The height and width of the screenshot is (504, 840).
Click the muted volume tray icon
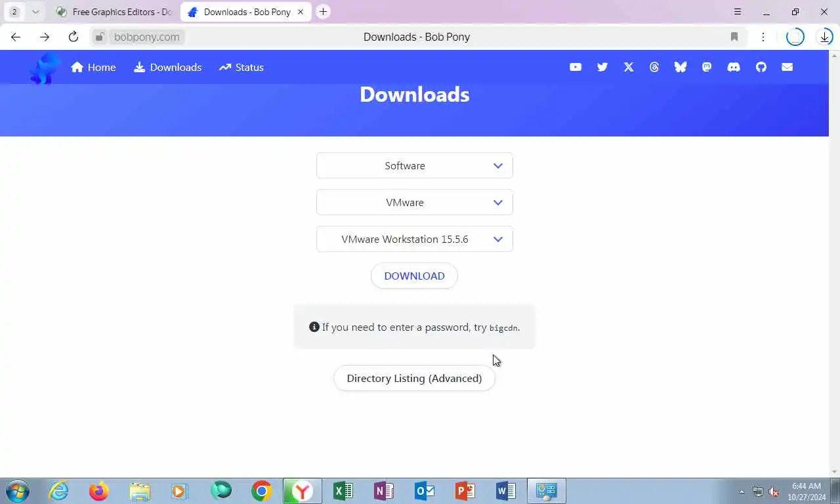(x=774, y=492)
